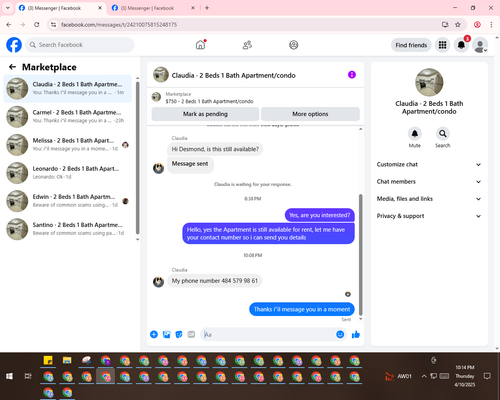500x400 pixels.
Task: Click the browser reload icon
Action: [x=37, y=25]
